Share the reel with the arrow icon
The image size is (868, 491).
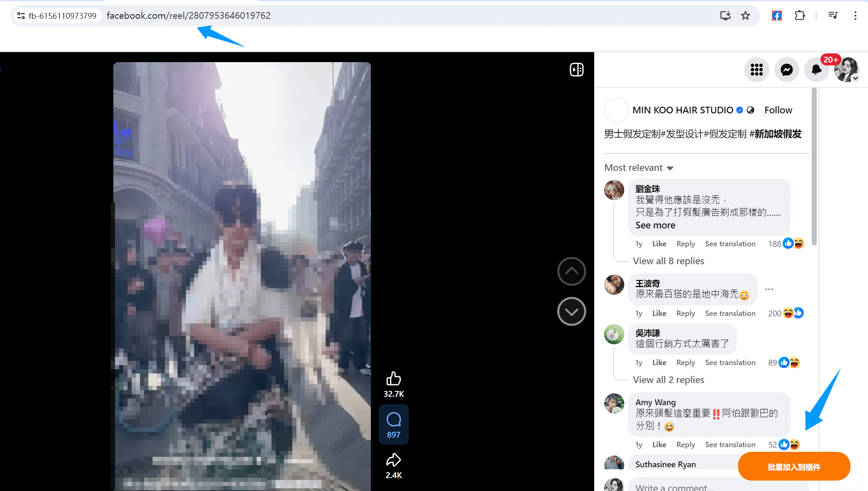coord(393,460)
